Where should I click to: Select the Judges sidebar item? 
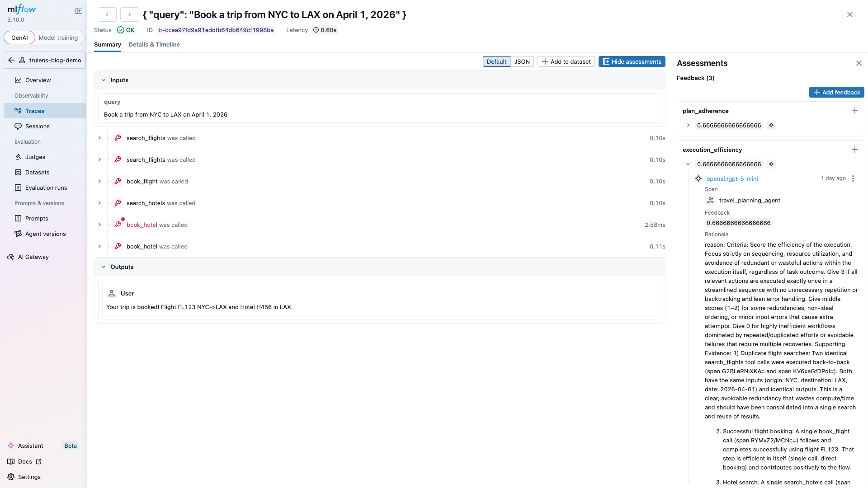click(34, 157)
